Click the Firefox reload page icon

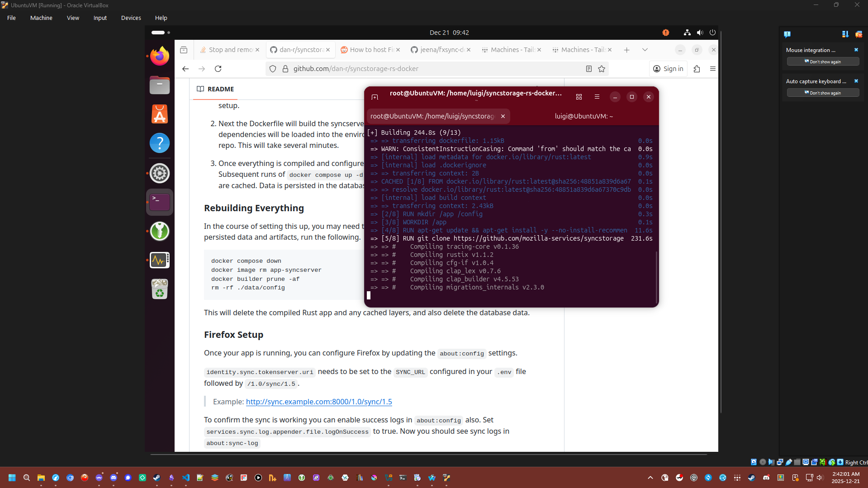[x=218, y=69]
